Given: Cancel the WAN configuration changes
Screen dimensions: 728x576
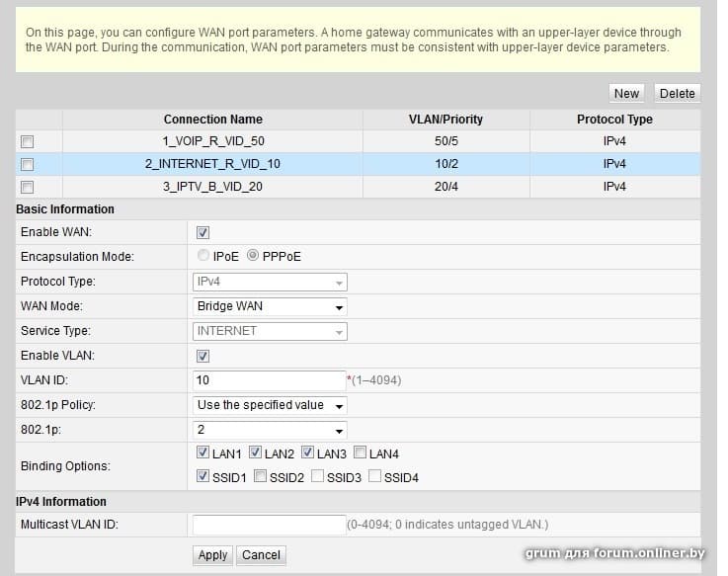Looking at the screenshot, I should [x=261, y=555].
